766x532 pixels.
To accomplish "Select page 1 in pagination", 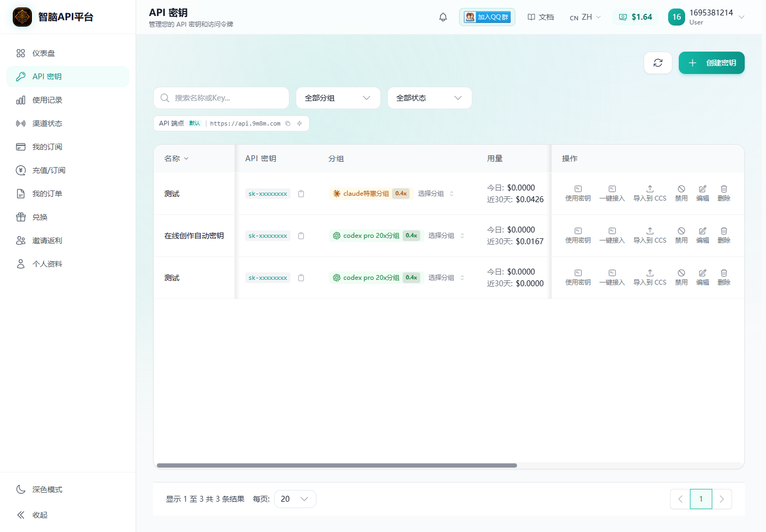I will coord(701,499).
